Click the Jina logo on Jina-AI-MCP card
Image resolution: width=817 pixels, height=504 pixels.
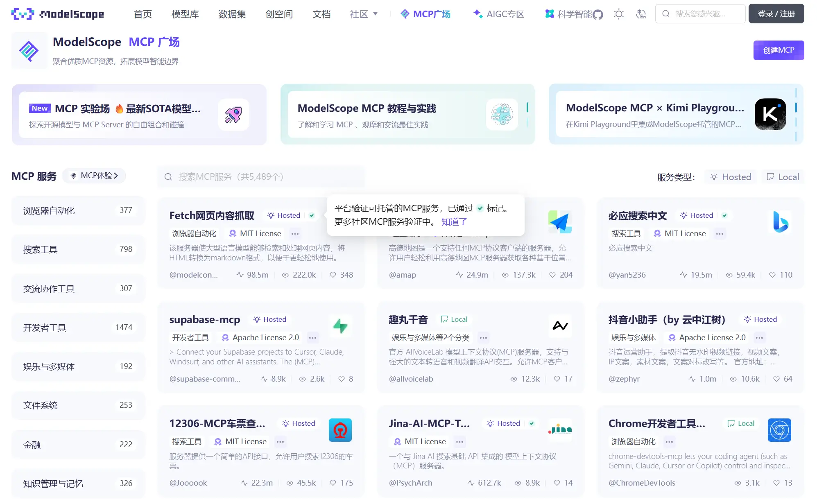[560, 430]
